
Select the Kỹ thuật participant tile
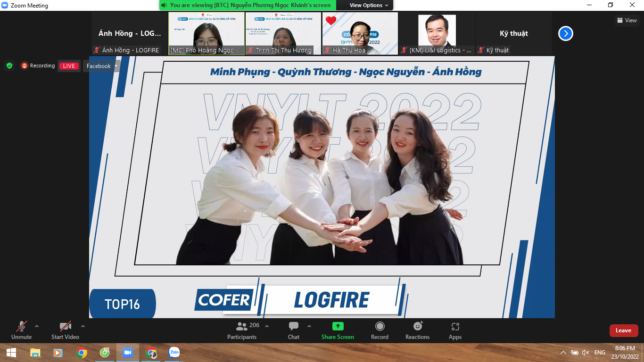coord(513,33)
